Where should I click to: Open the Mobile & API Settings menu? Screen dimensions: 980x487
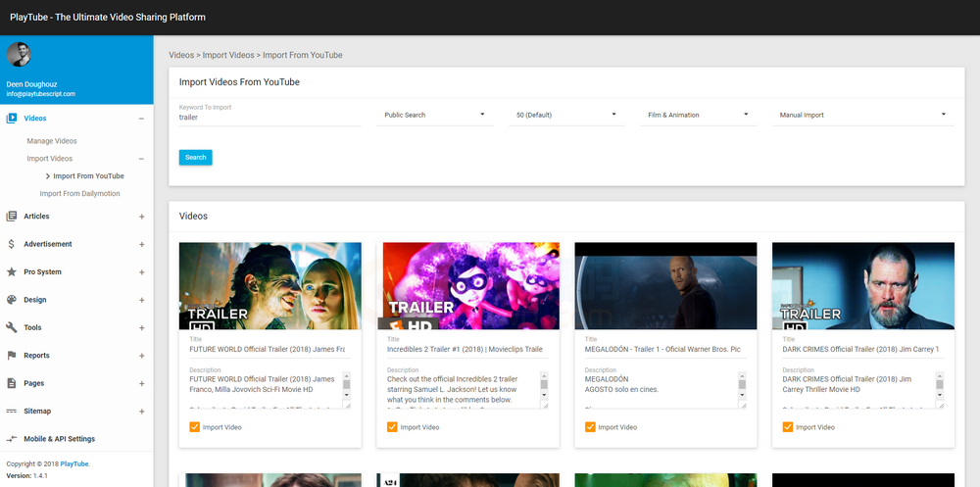(x=60, y=439)
